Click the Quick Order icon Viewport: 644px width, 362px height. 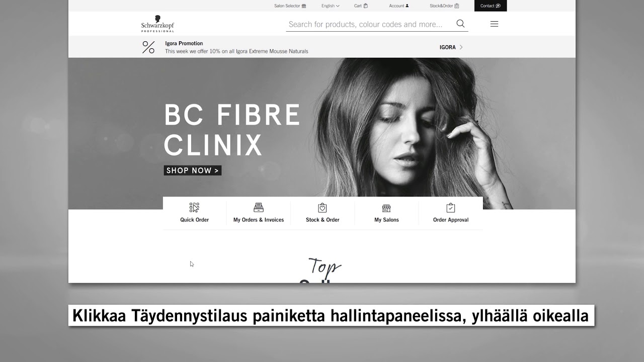194,208
